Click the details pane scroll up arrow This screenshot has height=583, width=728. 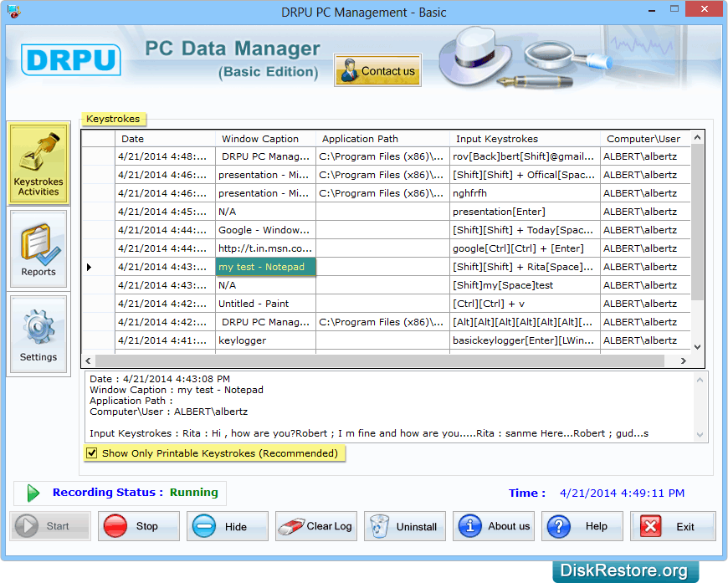tap(700, 380)
